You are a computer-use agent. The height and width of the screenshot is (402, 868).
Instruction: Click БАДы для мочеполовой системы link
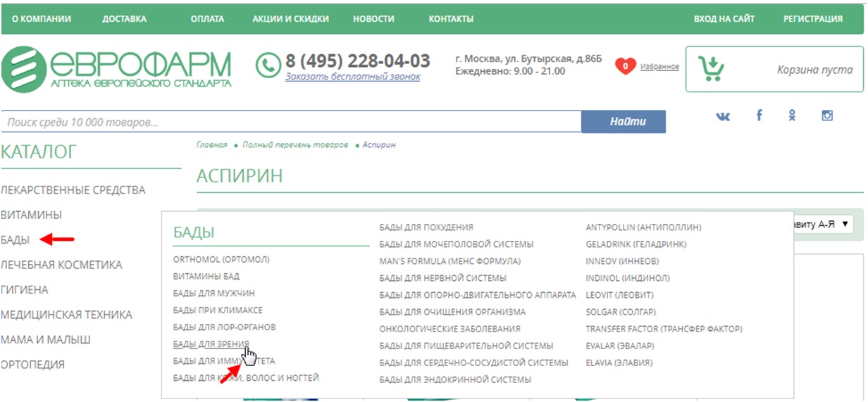coord(457,244)
